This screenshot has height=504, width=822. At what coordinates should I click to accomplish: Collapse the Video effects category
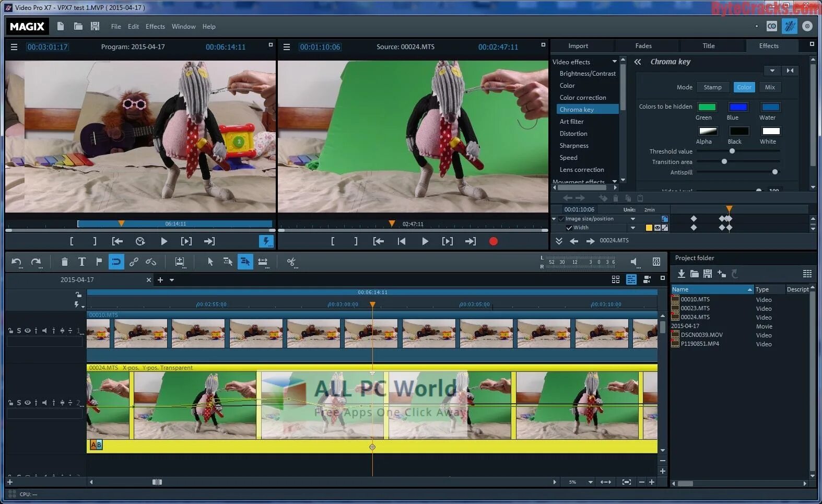coord(614,62)
